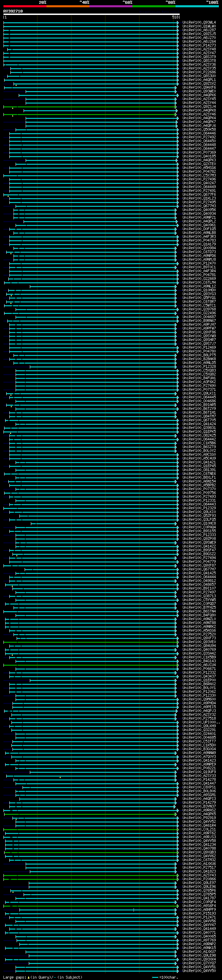The image size is (222, 980).
Task: Select the UniRef100_D0F1Q5 label
Action: click(x=199, y=229)
